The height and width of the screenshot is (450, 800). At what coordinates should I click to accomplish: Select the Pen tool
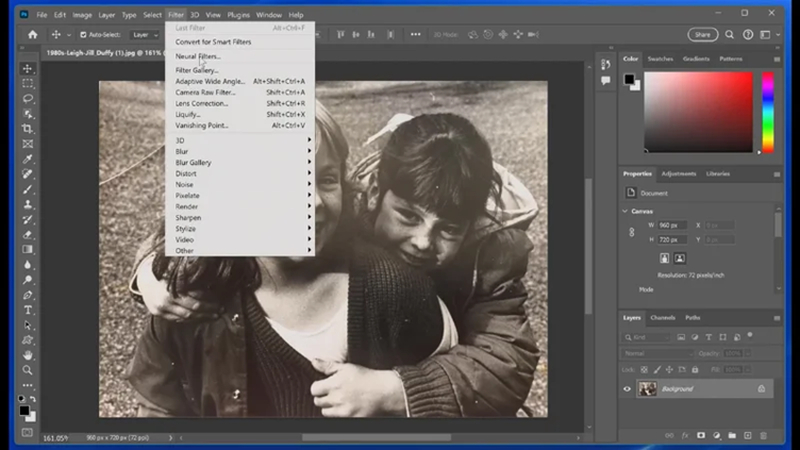tap(28, 295)
